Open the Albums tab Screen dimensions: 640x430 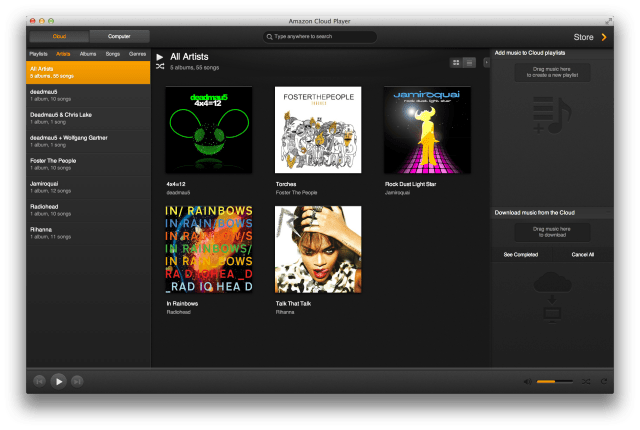[88, 54]
